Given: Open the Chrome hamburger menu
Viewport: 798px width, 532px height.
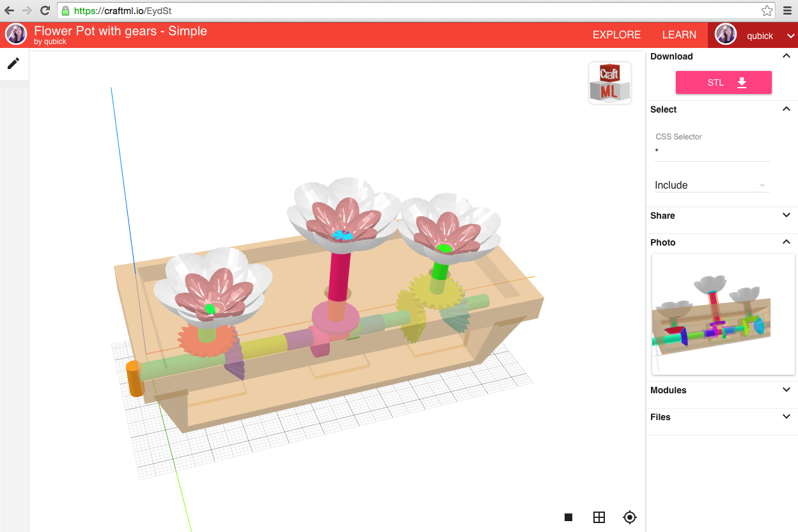Looking at the screenshot, I should [787, 11].
